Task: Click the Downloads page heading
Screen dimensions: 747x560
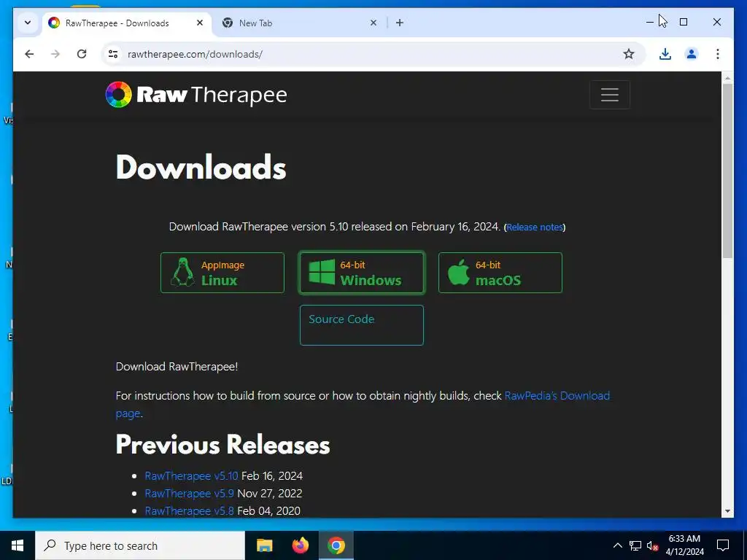Action: pos(201,168)
